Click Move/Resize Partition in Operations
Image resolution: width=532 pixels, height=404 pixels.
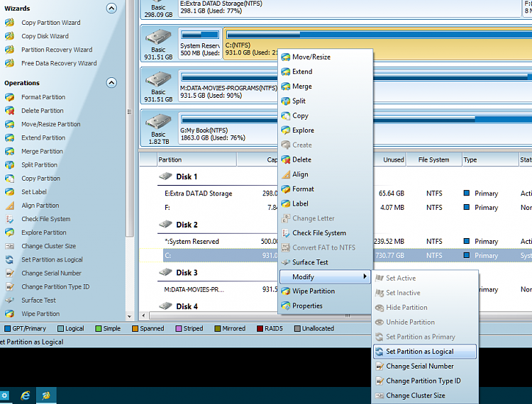(x=51, y=124)
